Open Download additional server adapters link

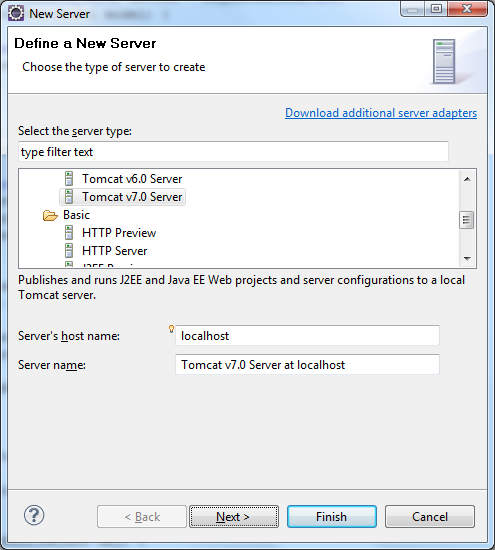click(381, 113)
